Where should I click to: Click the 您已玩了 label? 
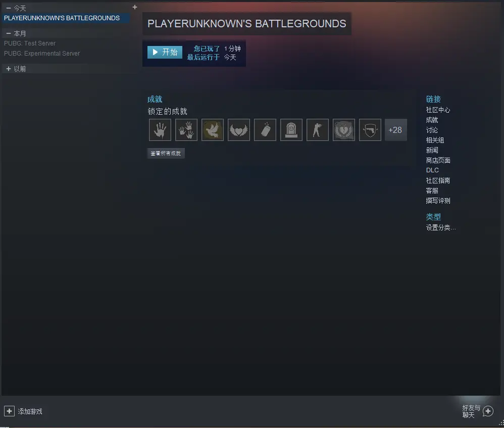coord(207,49)
